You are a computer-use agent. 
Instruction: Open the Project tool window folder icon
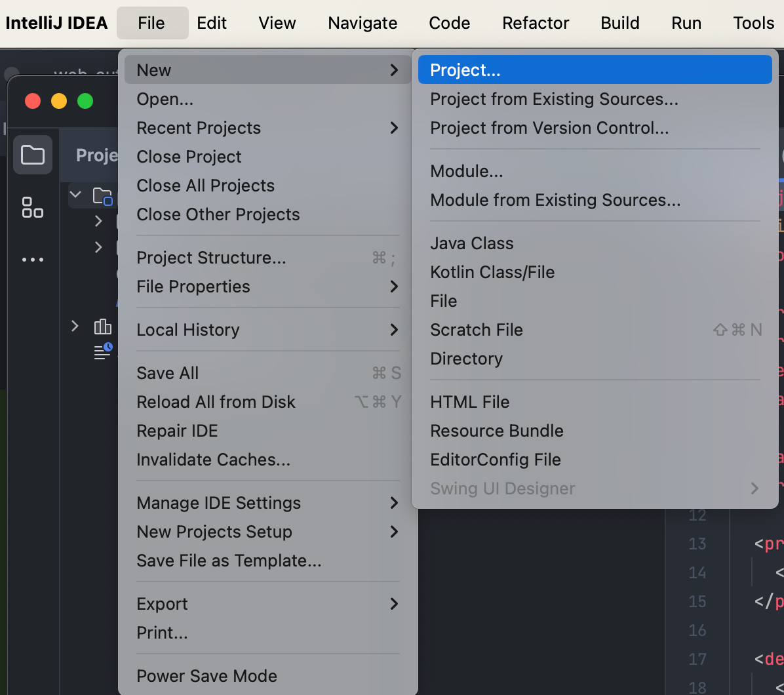coord(33,155)
